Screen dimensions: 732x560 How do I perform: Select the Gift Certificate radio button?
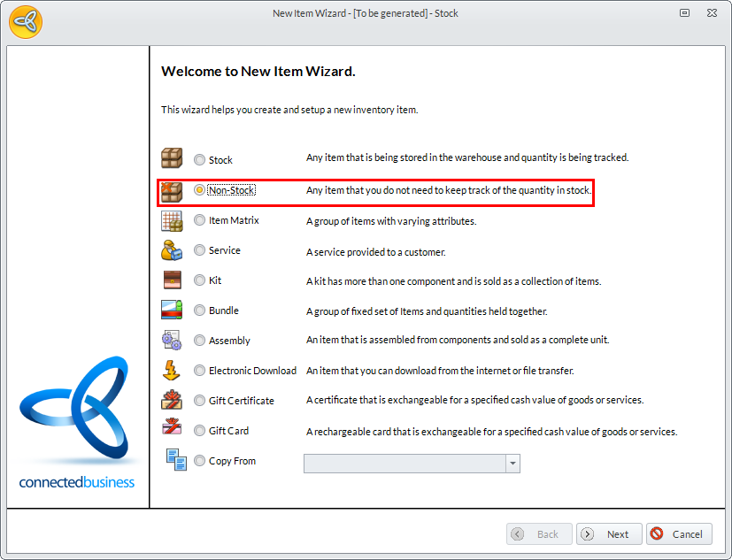pos(199,401)
